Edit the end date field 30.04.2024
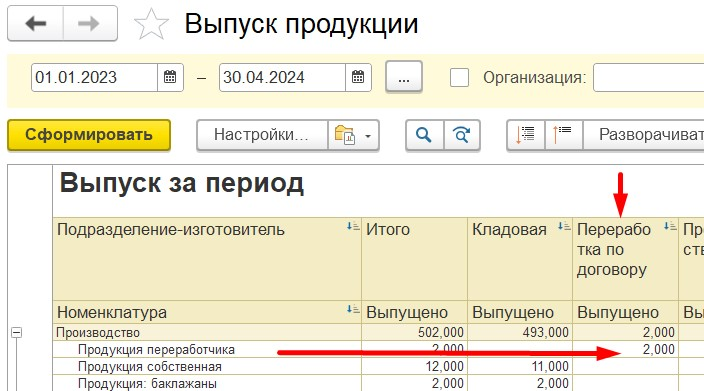This screenshot has width=704, height=391. click(x=282, y=77)
